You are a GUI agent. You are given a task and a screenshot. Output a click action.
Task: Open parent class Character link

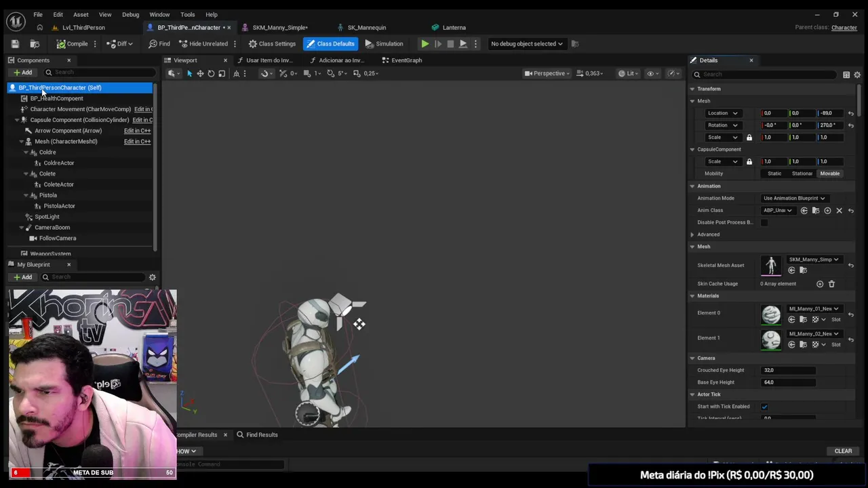pyautogui.click(x=844, y=28)
